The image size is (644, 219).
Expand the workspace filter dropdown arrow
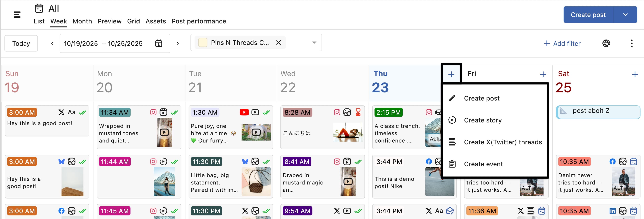[314, 43]
